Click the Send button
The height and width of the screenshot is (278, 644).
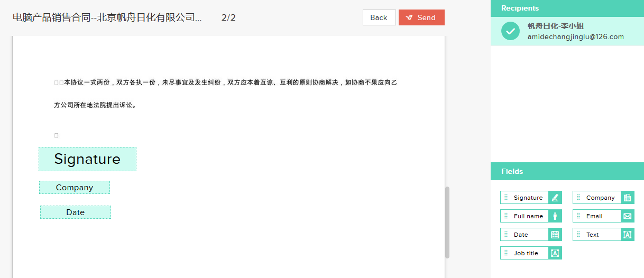tap(421, 17)
